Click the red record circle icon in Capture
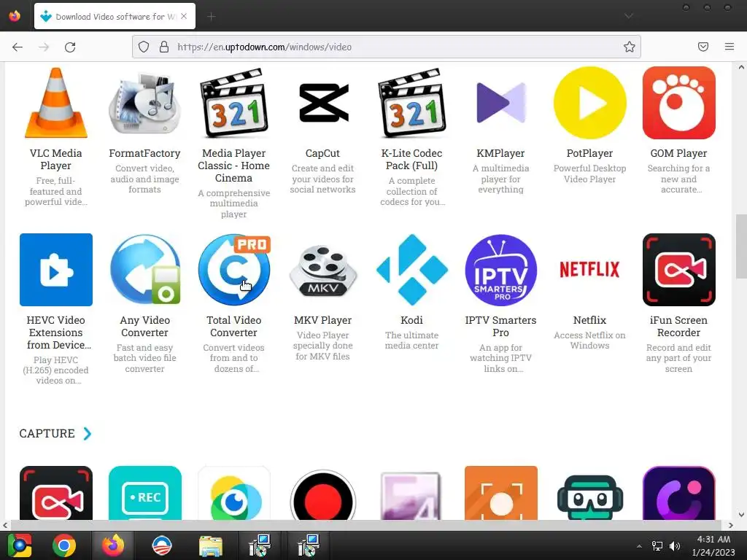The width and height of the screenshot is (747, 560). point(323,495)
